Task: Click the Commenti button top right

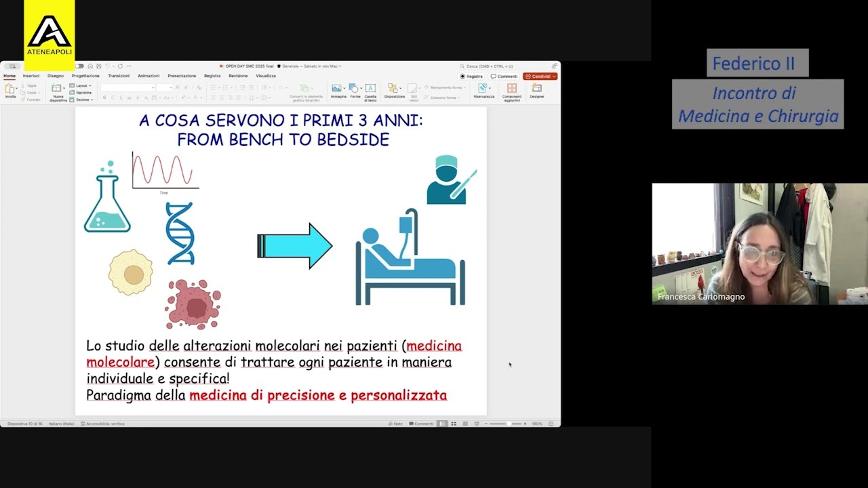Action: [504, 77]
